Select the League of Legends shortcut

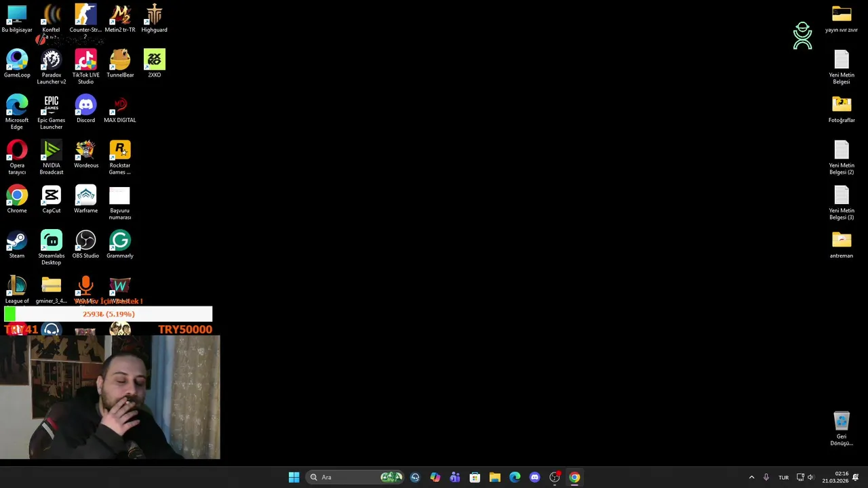[17, 290]
